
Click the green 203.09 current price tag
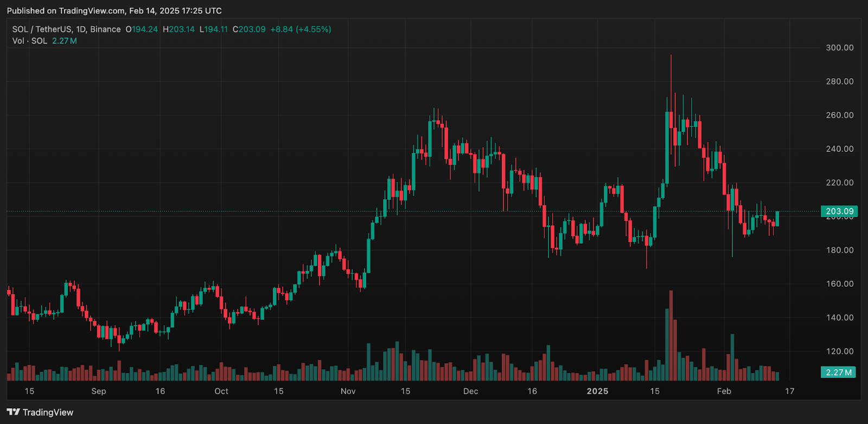point(839,211)
